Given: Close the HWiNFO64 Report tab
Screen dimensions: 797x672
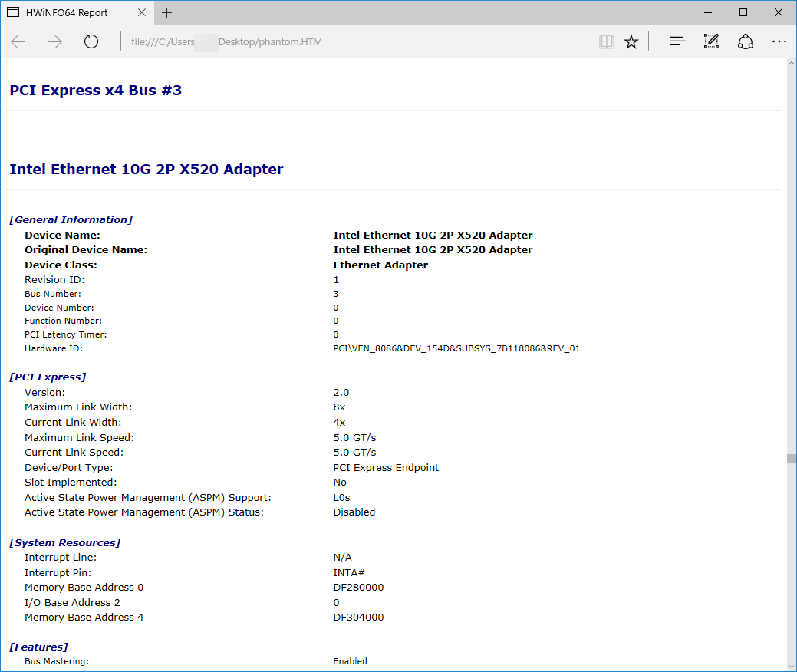Looking at the screenshot, I should pos(142,13).
